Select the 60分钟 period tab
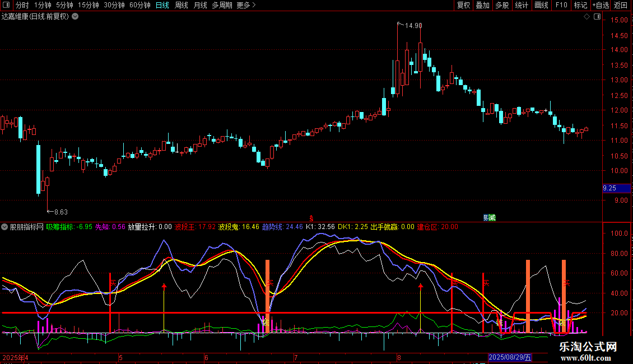The height and width of the screenshot is (364, 633). click(x=140, y=5)
